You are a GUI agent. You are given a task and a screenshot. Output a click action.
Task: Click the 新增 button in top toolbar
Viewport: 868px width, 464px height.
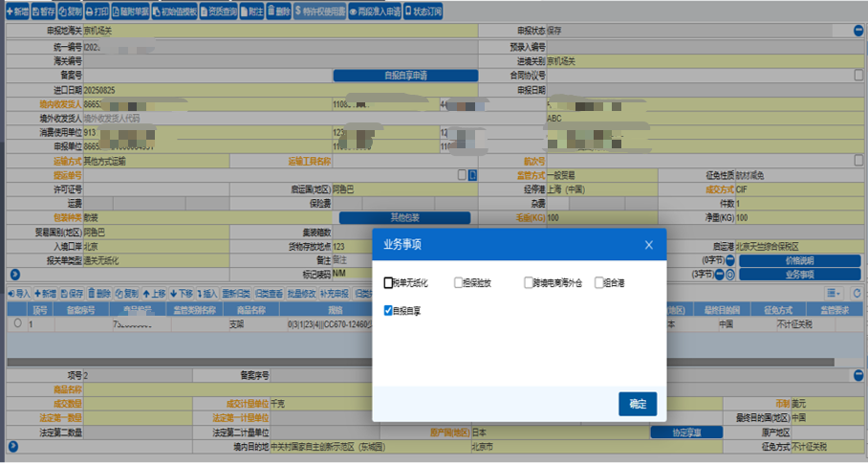tap(15, 9)
